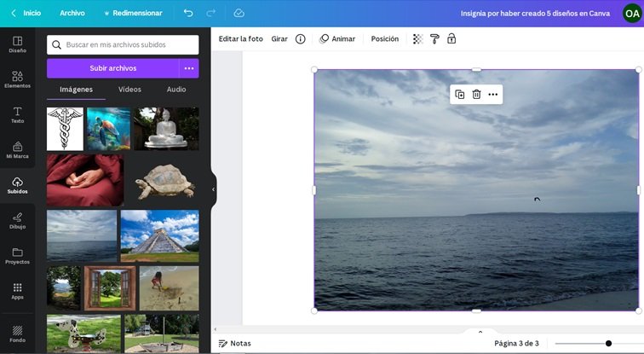Image resolution: width=644 pixels, height=354 pixels.
Task: Select the hands on red robe thumbnail
Action: pyautogui.click(x=85, y=180)
